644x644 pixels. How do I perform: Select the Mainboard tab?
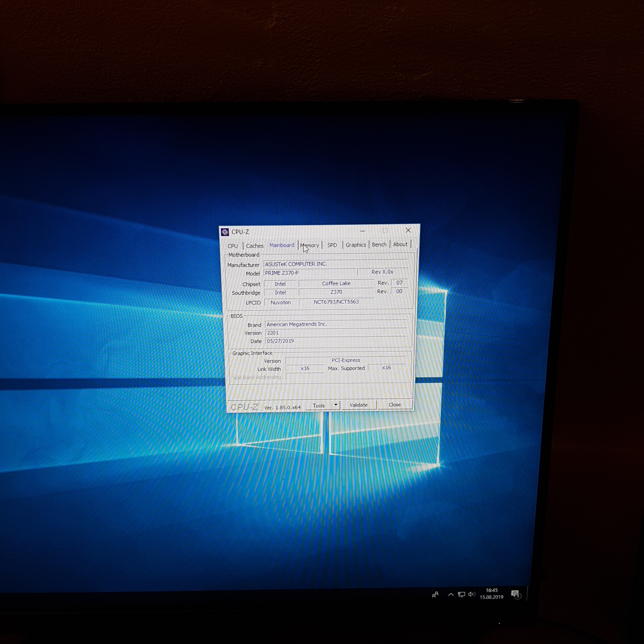[282, 245]
